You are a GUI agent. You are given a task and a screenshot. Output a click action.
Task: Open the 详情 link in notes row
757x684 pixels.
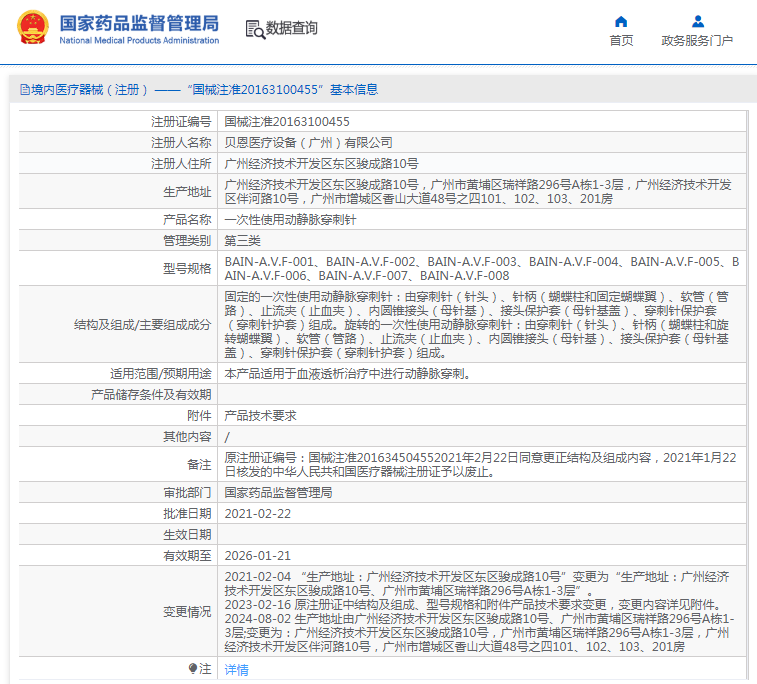[x=236, y=669]
